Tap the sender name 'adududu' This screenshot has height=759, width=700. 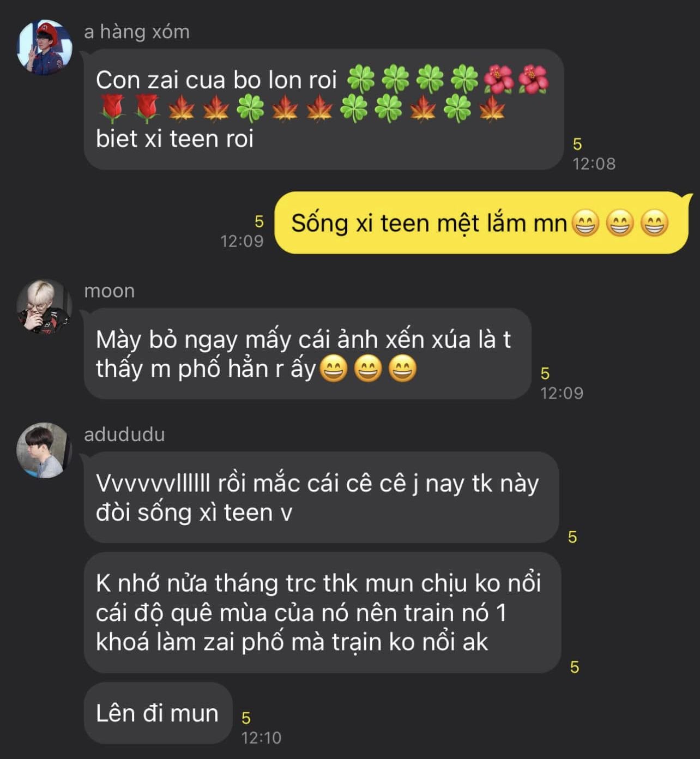124,435
